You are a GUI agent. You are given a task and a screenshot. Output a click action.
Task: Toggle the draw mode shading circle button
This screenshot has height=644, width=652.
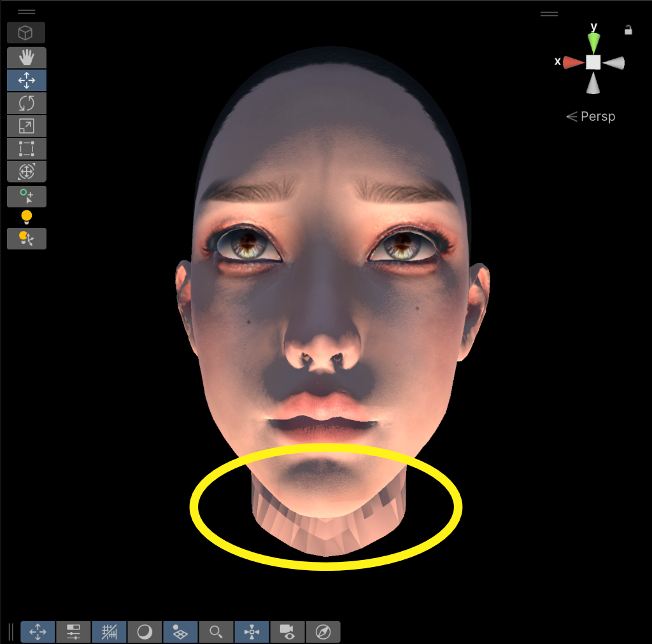[x=145, y=632]
